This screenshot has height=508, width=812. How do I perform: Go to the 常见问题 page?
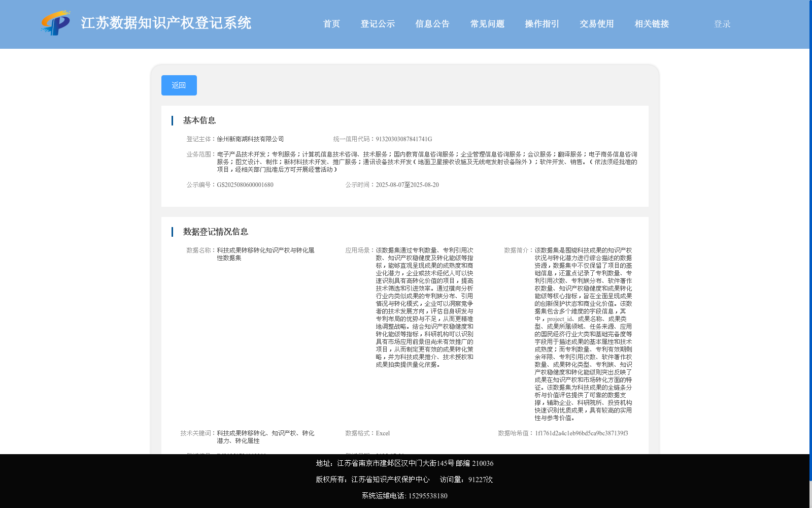[487, 24]
